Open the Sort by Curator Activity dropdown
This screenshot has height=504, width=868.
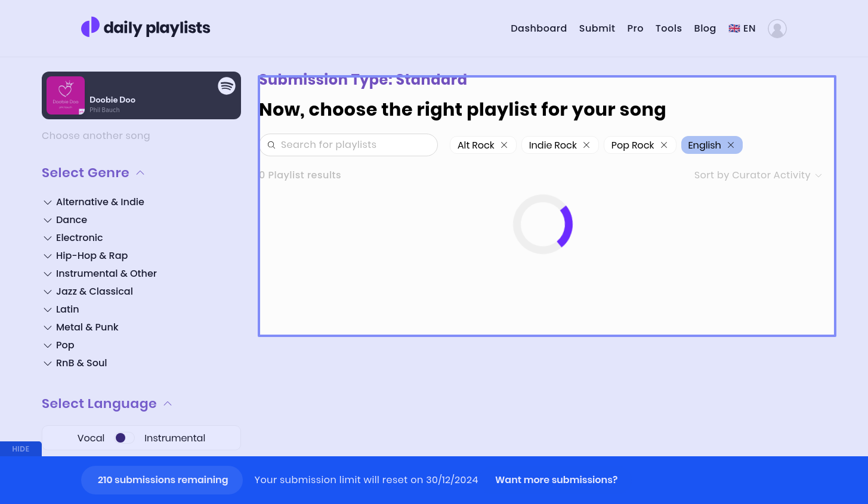tap(758, 175)
